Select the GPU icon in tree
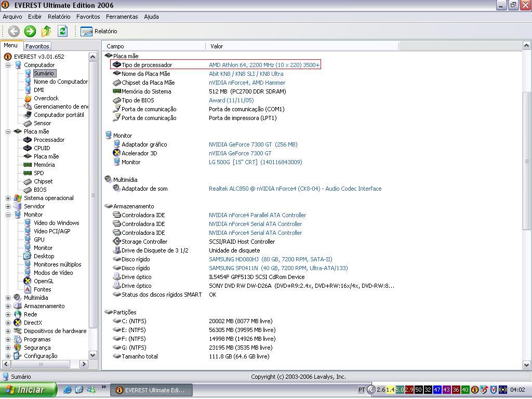Viewport: 532px width, 399px height. 28,240
